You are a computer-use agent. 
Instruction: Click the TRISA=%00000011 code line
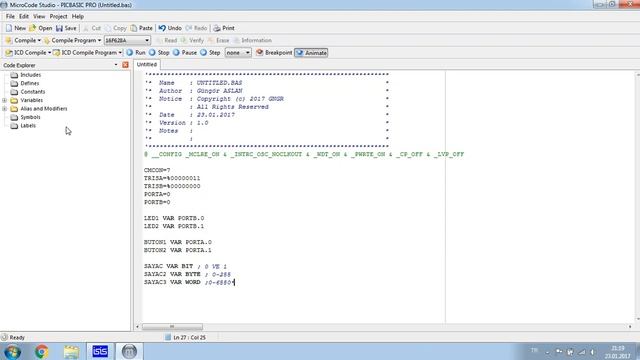[x=172, y=178]
